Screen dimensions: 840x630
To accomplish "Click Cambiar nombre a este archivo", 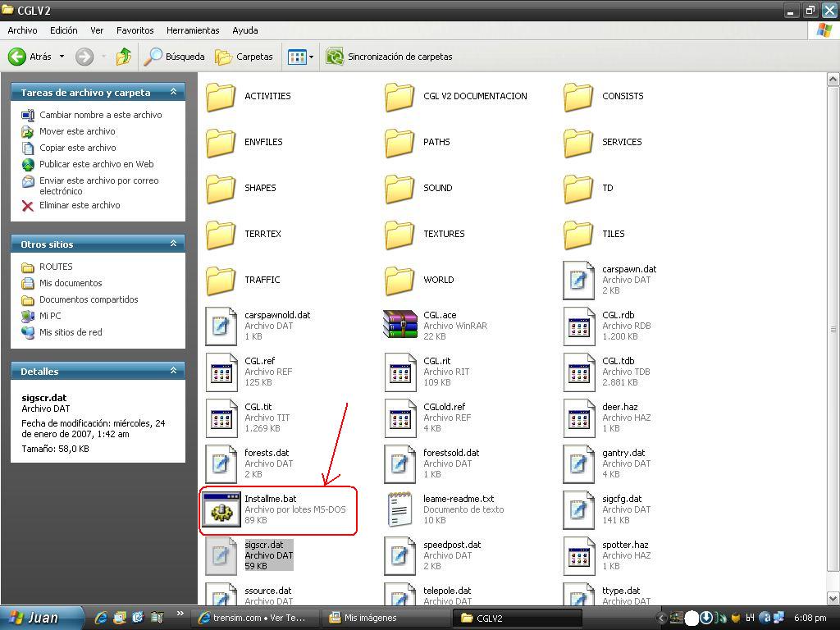I will click(x=100, y=115).
